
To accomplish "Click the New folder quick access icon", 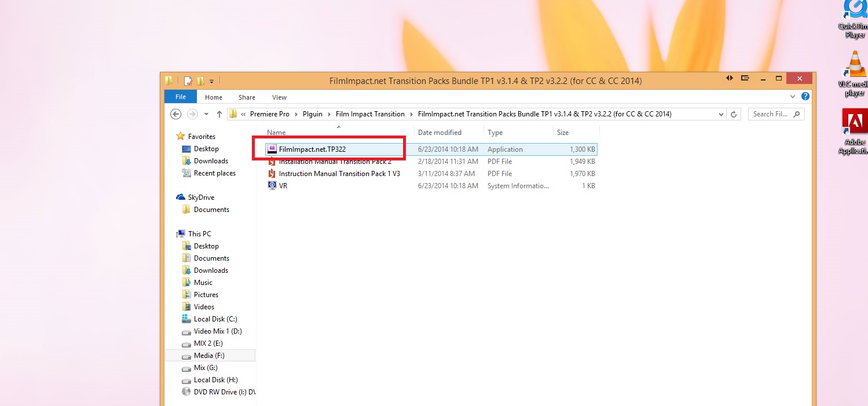I will 200,81.
